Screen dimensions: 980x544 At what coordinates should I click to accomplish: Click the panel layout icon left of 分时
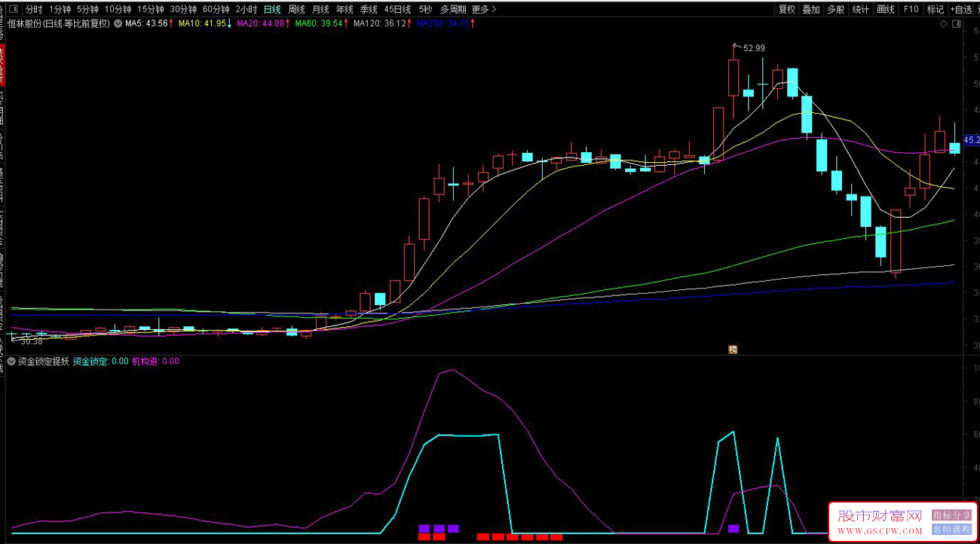coord(14,10)
